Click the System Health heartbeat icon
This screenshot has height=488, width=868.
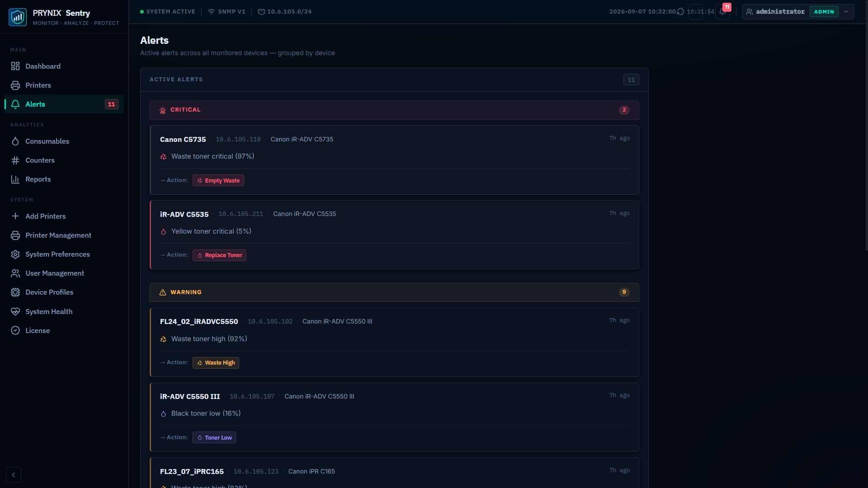pyautogui.click(x=15, y=311)
